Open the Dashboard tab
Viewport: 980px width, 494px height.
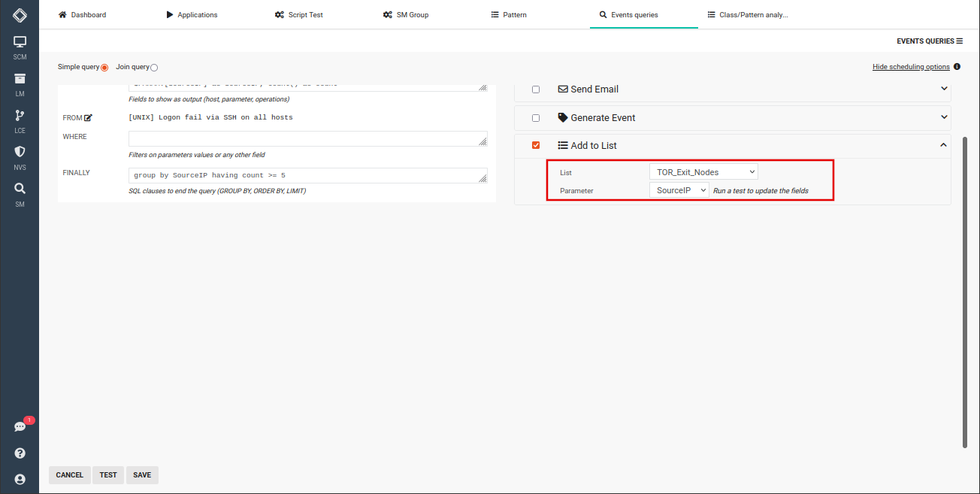[x=82, y=14]
